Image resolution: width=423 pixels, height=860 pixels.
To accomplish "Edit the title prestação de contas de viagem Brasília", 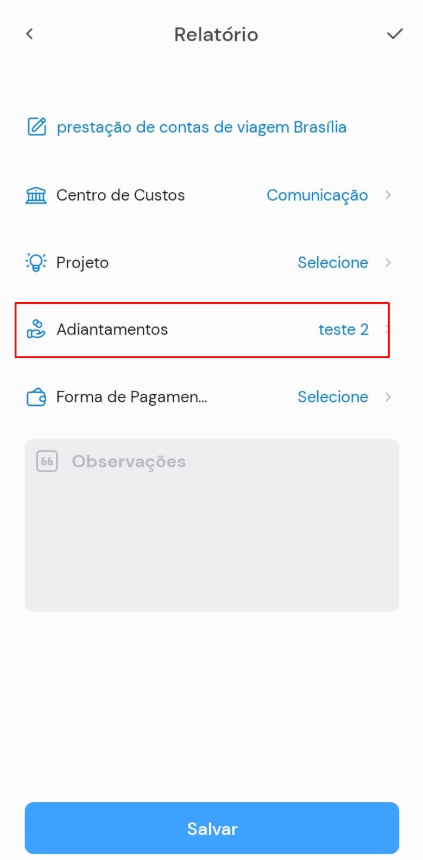I will 201,128.
